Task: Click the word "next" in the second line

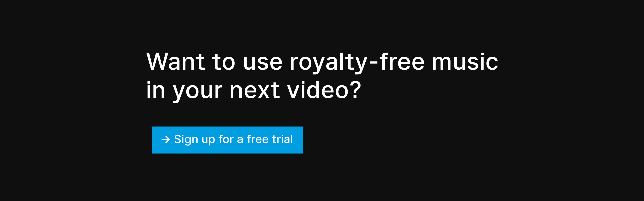Action: pos(255,90)
